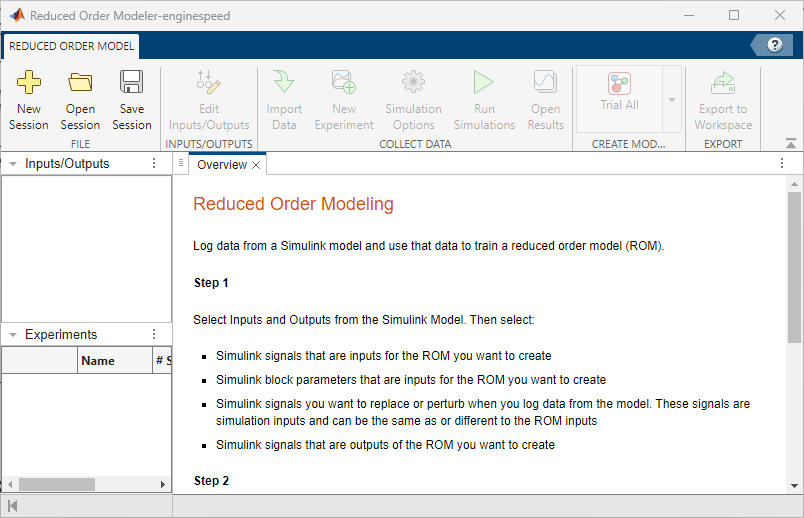Viewport: 804px width, 518px height.
Task: Click the document list icon beside the Overview tab
Action: tap(180, 163)
